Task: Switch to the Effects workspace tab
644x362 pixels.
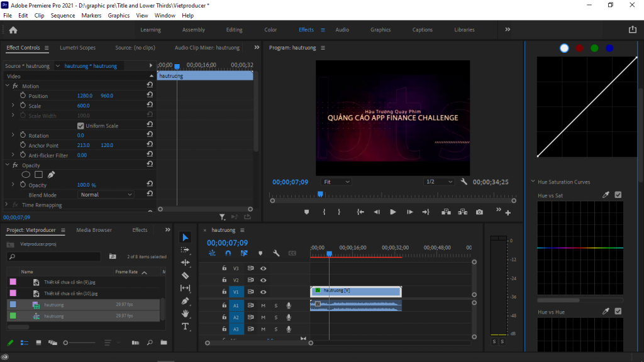Action: click(308, 29)
